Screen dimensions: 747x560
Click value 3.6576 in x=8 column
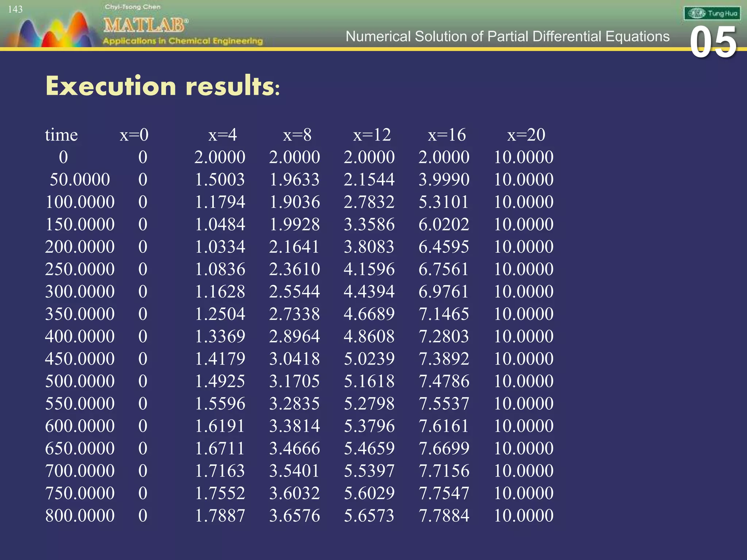295,516
